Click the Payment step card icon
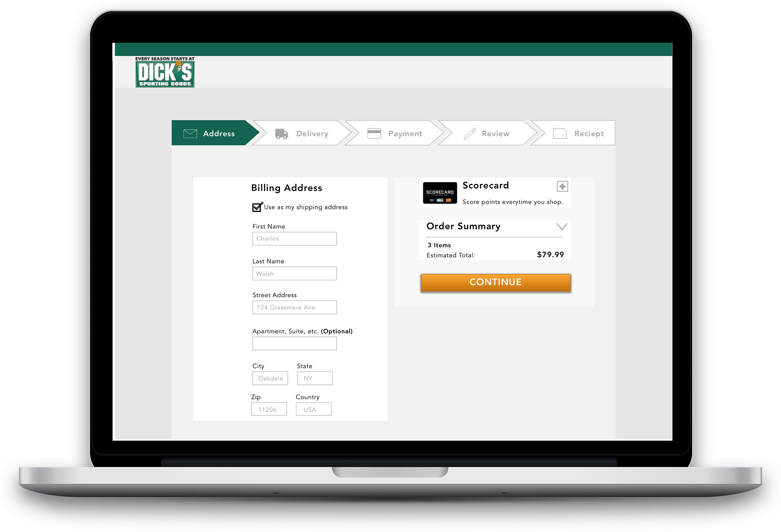Image resolution: width=781 pixels, height=532 pixels. pos(374,133)
